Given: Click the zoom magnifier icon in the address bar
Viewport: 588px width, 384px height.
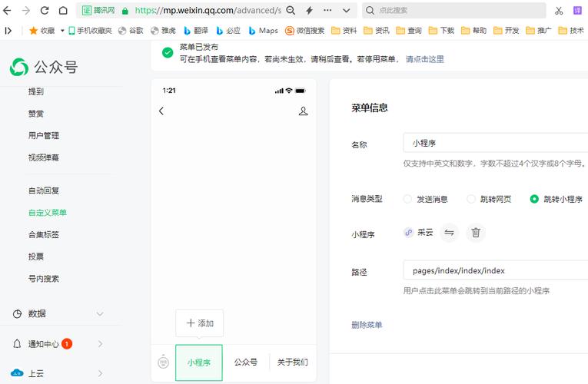Looking at the screenshot, I should point(291,11).
